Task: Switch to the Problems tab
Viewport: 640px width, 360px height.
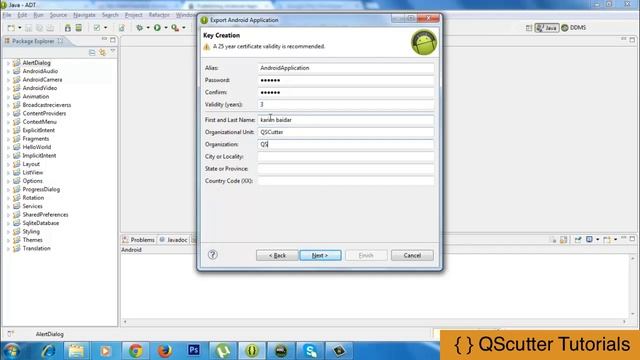Action: 139,240
